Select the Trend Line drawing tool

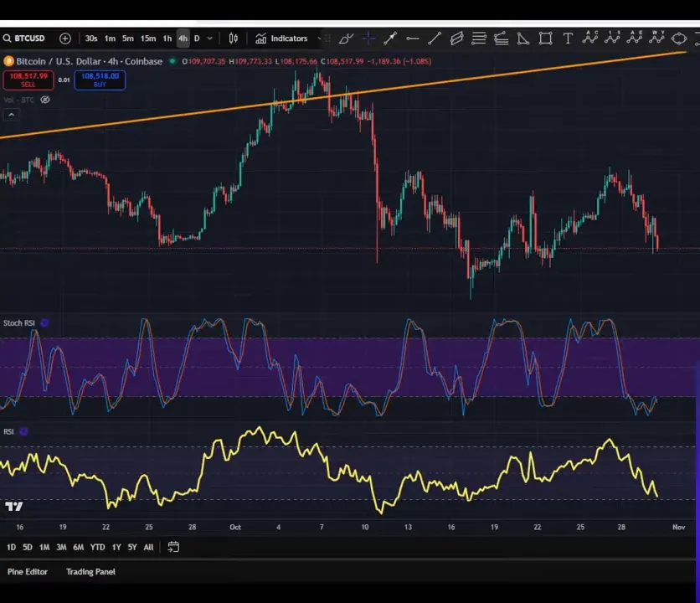[434, 39]
